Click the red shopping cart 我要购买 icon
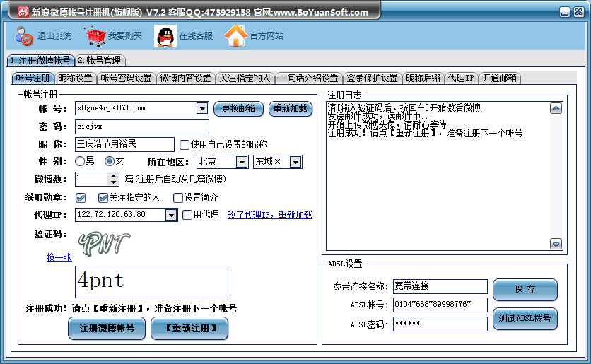Viewport: 591px width, 364px height. (x=95, y=36)
